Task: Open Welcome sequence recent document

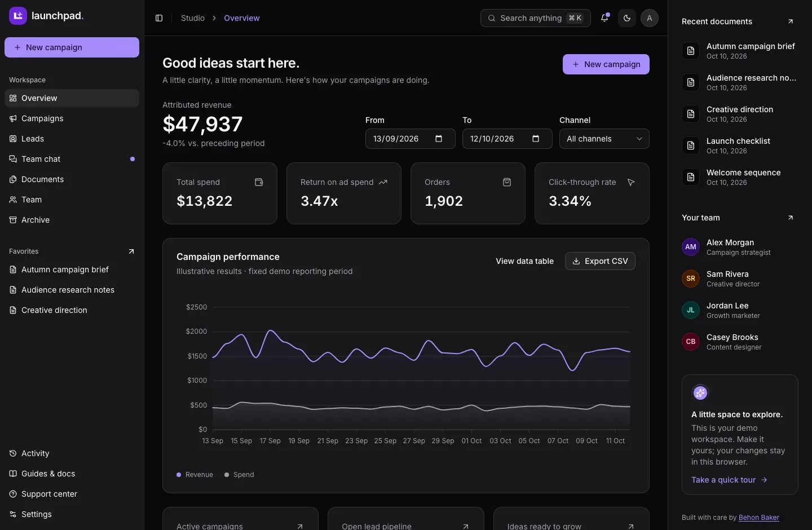Action: coord(740,177)
